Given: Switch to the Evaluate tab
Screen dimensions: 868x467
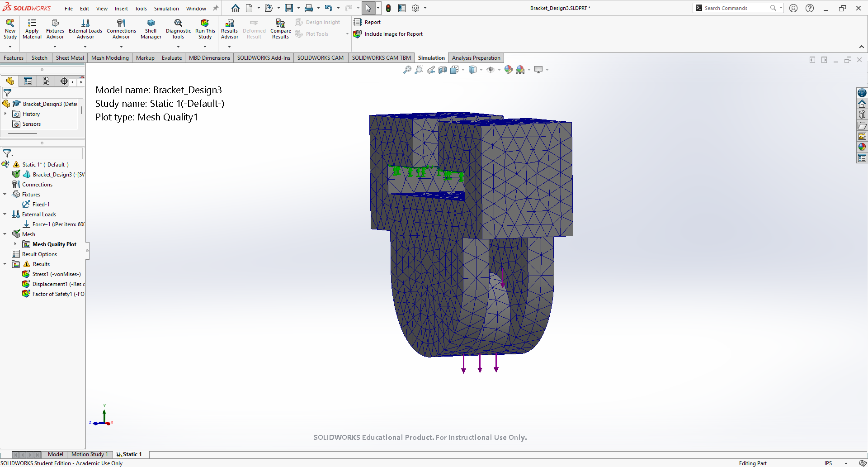Looking at the screenshot, I should pos(172,58).
